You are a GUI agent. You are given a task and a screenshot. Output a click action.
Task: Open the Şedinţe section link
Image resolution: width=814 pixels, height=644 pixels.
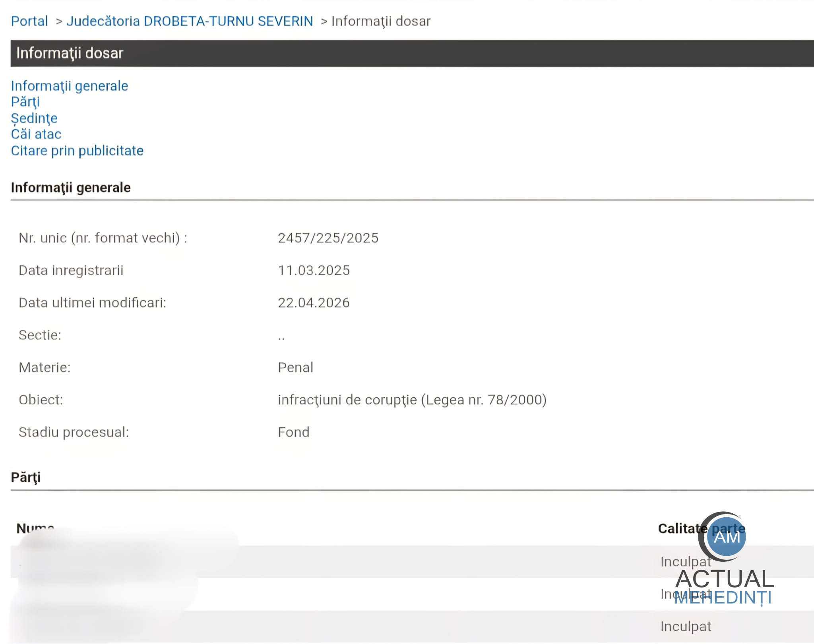[34, 118]
